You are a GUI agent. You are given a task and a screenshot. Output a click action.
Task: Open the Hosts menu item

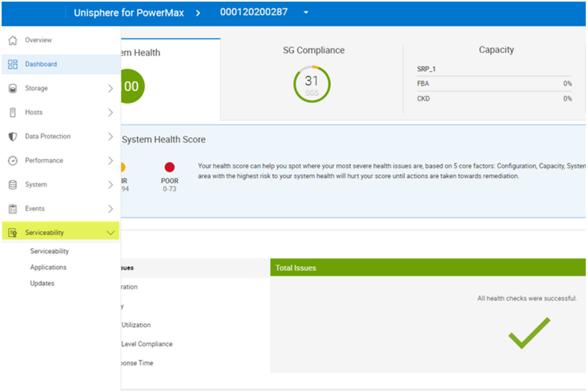click(61, 112)
